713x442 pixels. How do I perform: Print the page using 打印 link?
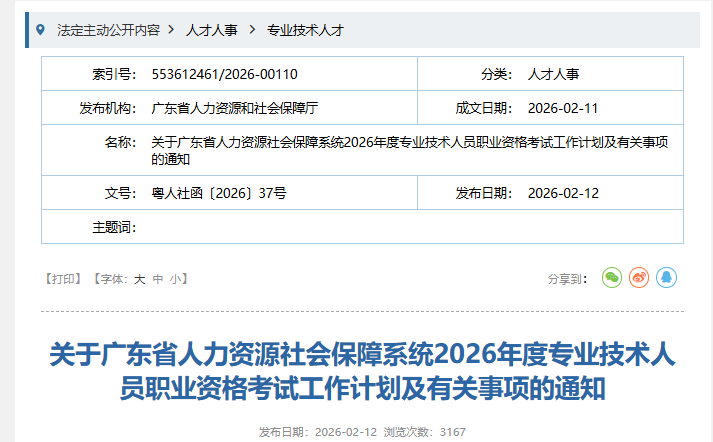point(63,279)
